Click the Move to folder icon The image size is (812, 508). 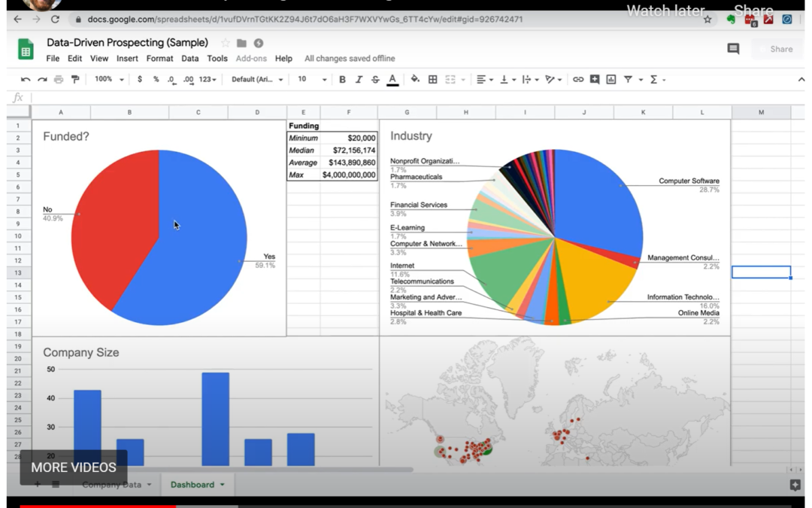coord(241,43)
